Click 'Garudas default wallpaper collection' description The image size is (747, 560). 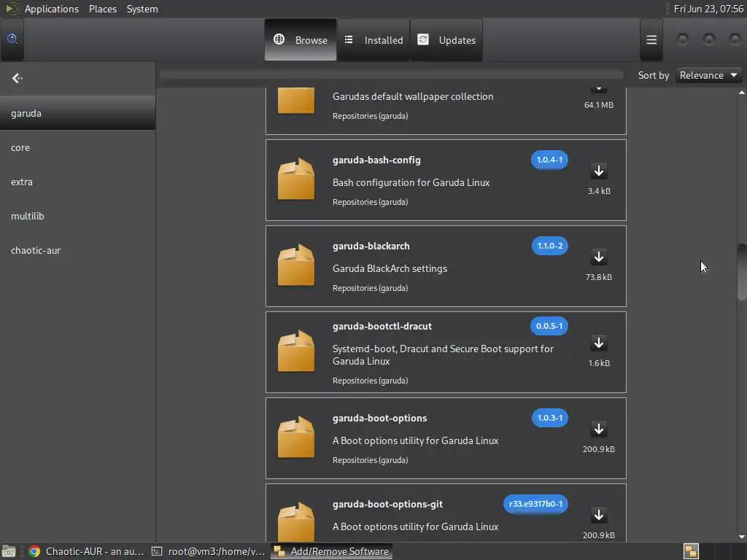pos(413,97)
